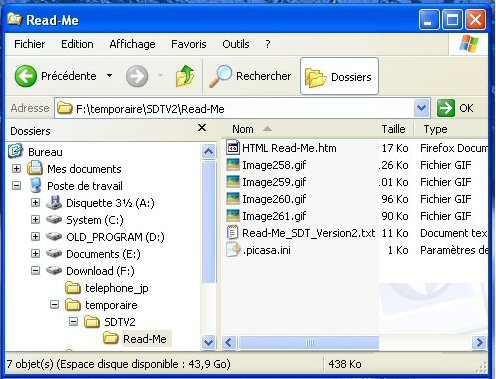The height and width of the screenshot is (379, 496).
Task: Select Mes documents folder icon
Action: [35, 168]
